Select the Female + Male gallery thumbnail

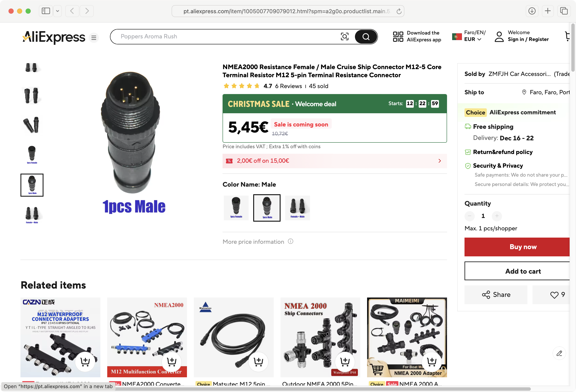click(x=32, y=215)
